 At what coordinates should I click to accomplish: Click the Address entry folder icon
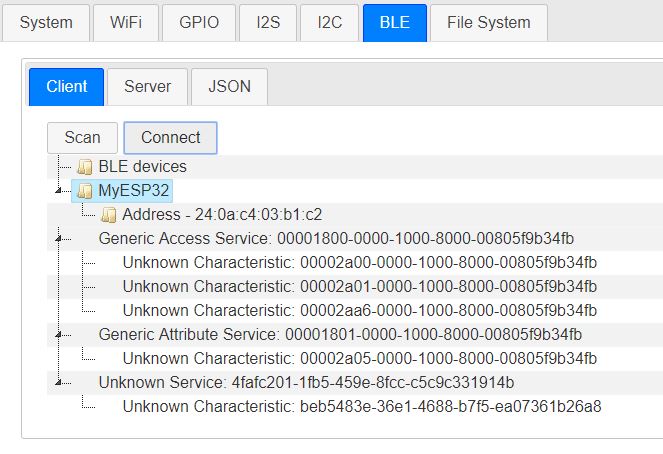click(x=109, y=215)
